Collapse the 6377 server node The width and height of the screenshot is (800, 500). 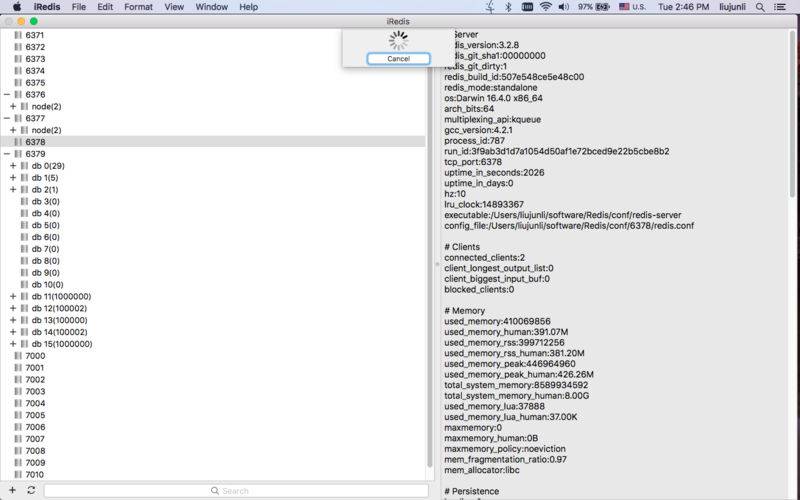pos(7,118)
